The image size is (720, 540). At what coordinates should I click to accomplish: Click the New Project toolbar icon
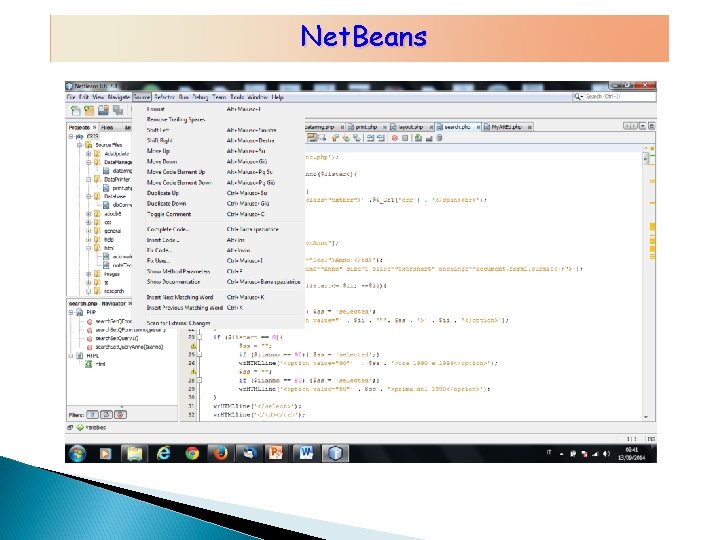click(x=89, y=110)
